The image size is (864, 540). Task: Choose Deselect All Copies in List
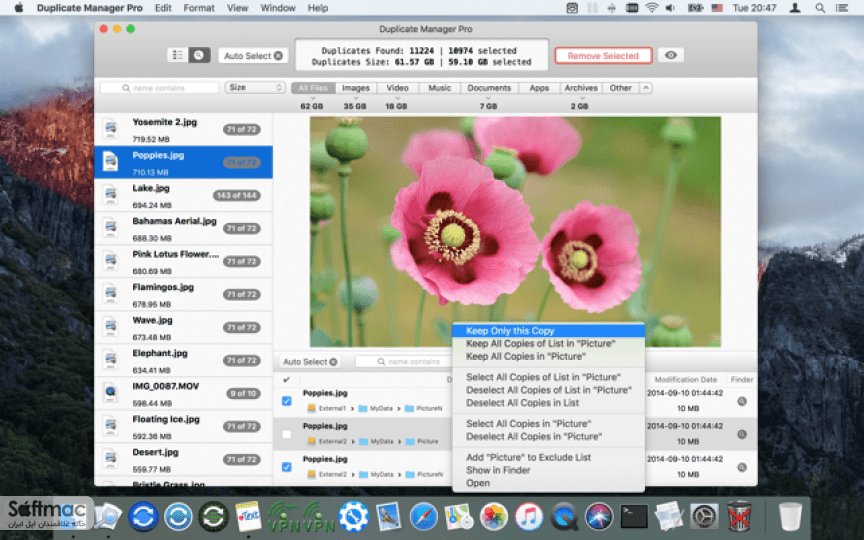[x=548, y=403]
